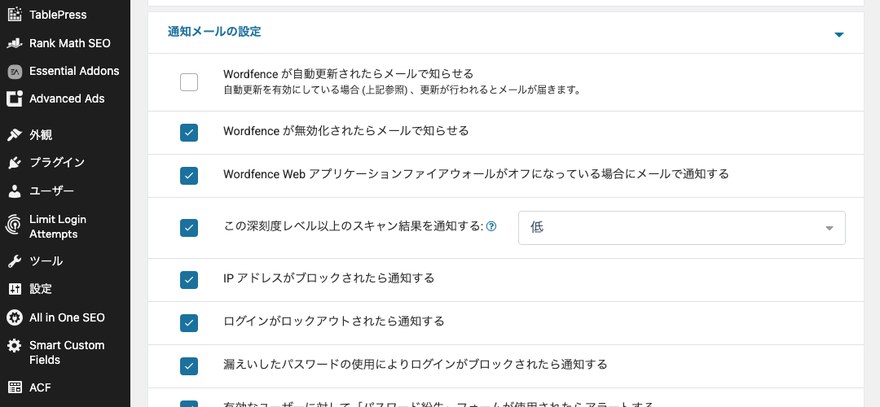This screenshot has width=880, height=407.
Task: Open the Smart Custom Fields menu label
Action: point(67,353)
